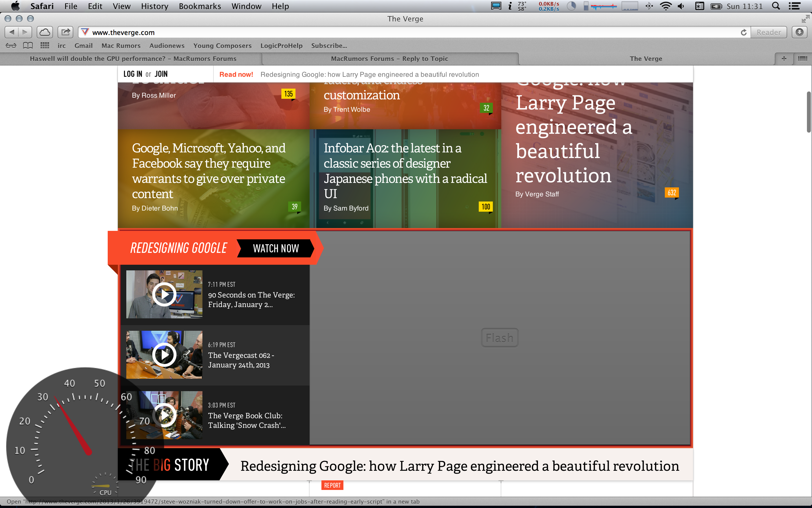Open the Downloads button in toolbar
Screen dimensions: 812x508
pyautogui.click(x=800, y=32)
